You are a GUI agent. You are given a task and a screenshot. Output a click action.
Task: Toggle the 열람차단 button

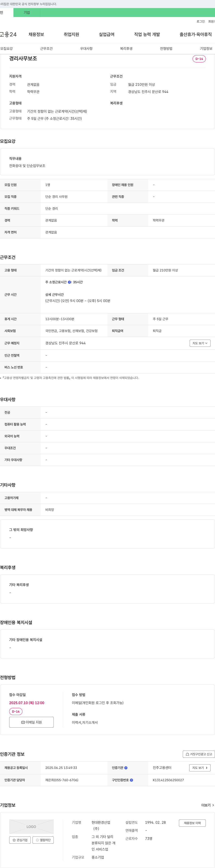(43, 840)
